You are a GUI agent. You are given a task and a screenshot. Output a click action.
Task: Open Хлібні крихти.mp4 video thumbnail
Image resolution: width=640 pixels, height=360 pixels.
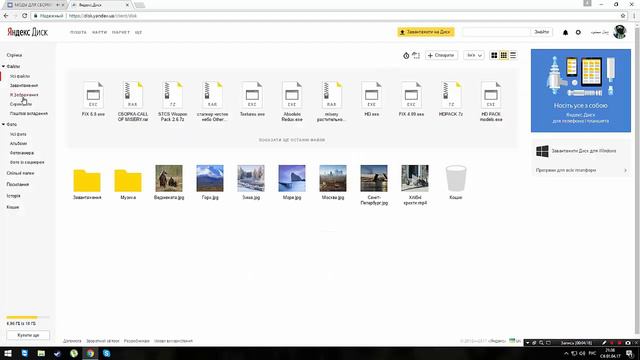[415, 178]
